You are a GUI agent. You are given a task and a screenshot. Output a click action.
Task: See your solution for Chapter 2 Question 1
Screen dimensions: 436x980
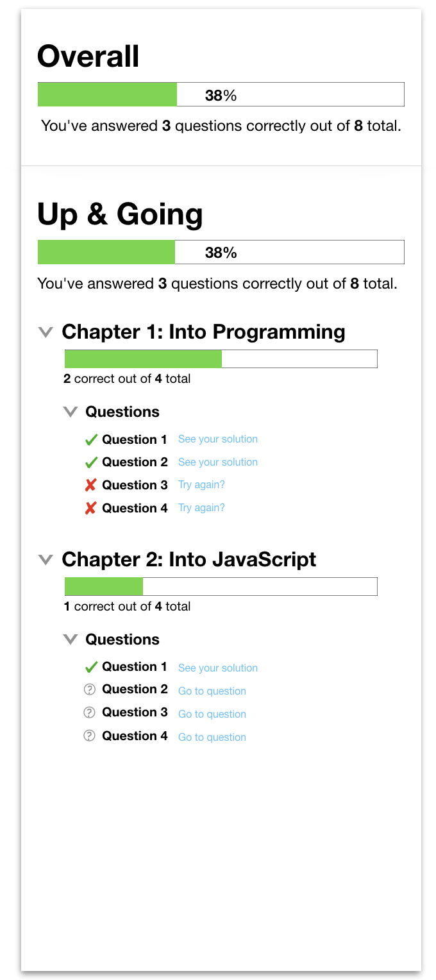pyautogui.click(x=217, y=668)
